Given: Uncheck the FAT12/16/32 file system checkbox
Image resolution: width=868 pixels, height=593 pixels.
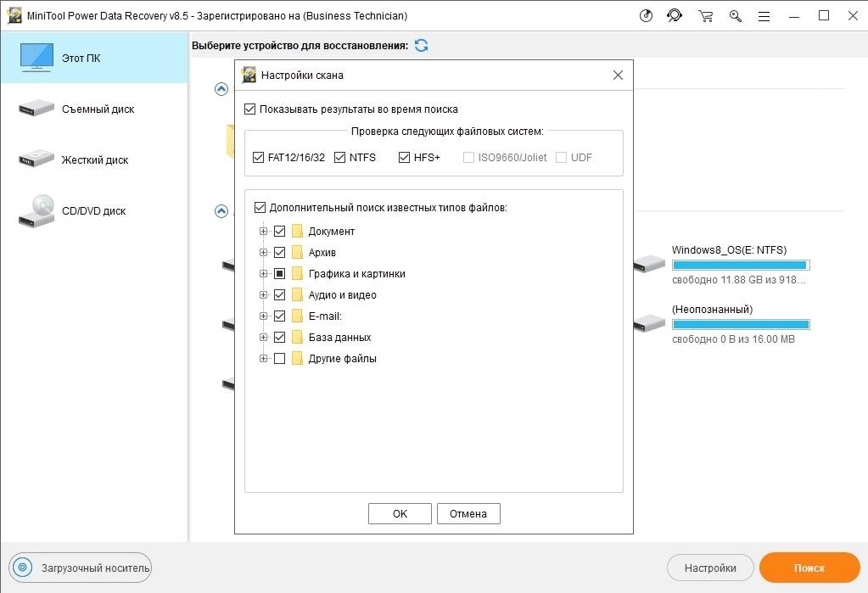Looking at the screenshot, I should 258,157.
